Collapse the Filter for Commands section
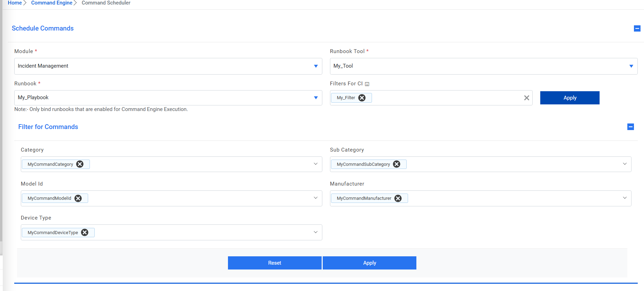644x291 pixels. click(631, 127)
